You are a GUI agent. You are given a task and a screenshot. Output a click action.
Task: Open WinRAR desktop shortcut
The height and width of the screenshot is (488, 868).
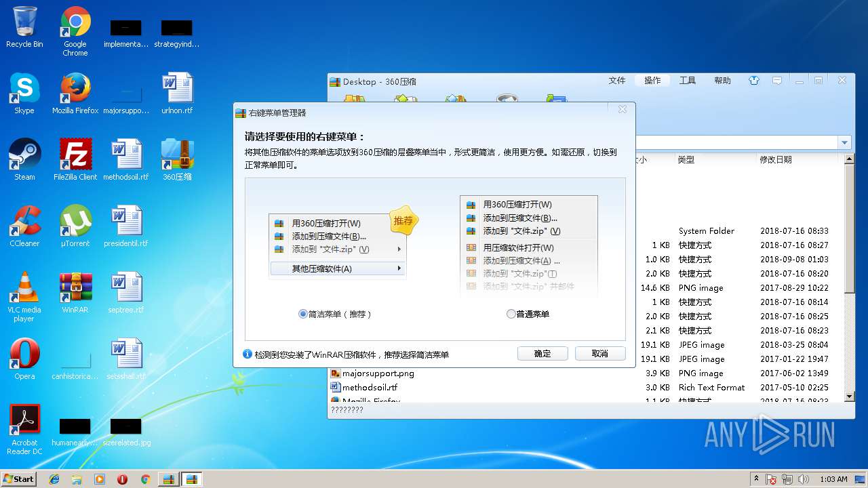click(x=75, y=293)
